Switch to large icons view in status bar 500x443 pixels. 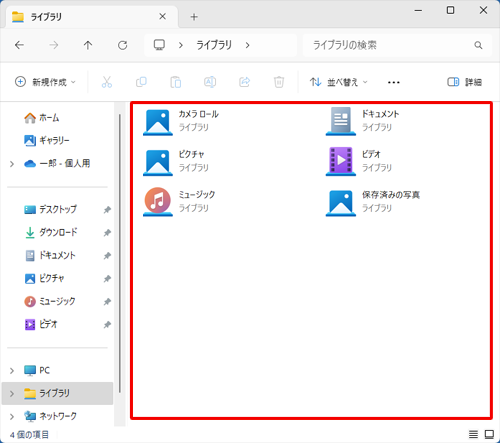pos(489,434)
